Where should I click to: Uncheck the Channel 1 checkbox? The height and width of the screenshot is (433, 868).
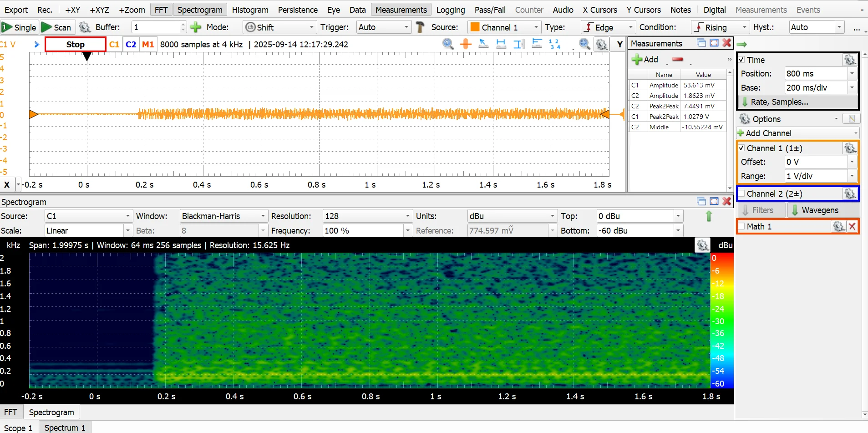pyautogui.click(x=742, y=148)
